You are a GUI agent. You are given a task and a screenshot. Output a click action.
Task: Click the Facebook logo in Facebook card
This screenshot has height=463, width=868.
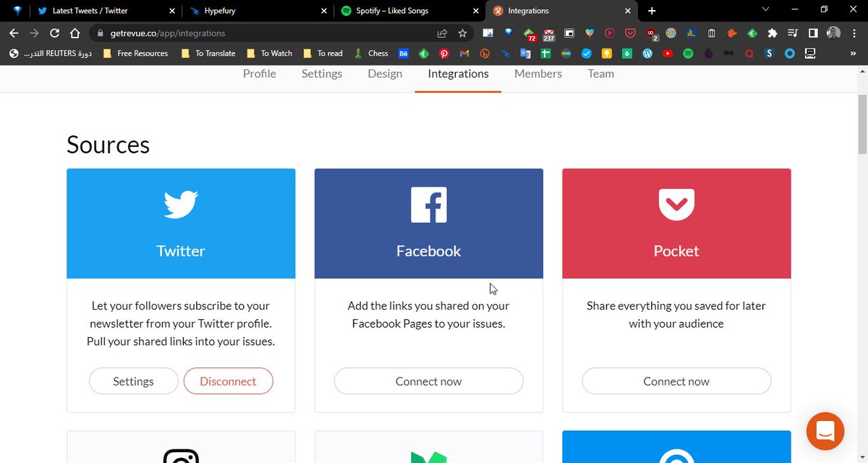coord(429,205)
